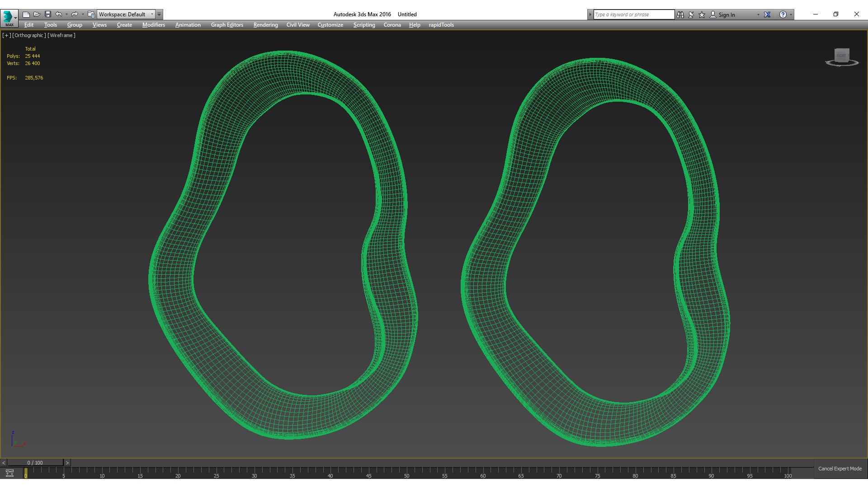Open the Rendering menu
The height and width of the screenshot is (488, 868).
pyautogui.click(x=265, y=25)
